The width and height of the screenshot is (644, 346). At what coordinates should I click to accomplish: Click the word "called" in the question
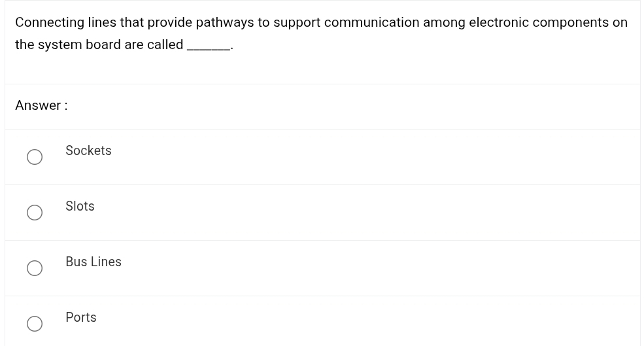point(165,44)
